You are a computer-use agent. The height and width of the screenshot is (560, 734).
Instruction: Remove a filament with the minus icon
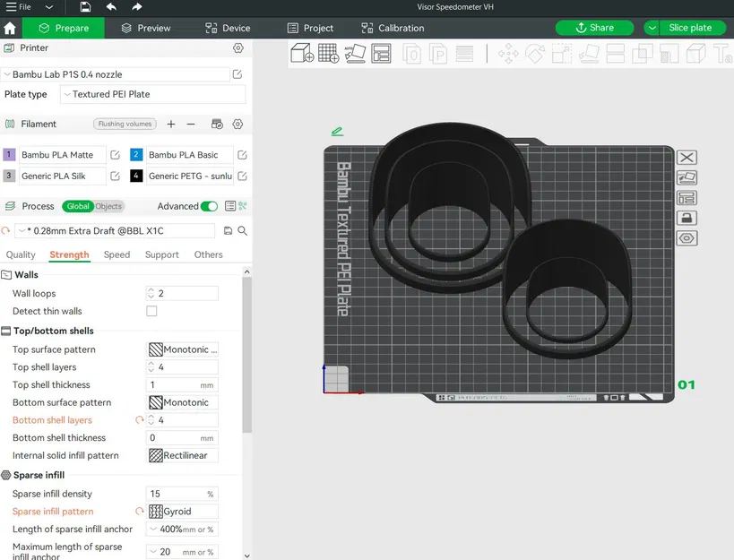tap(191, 124)
